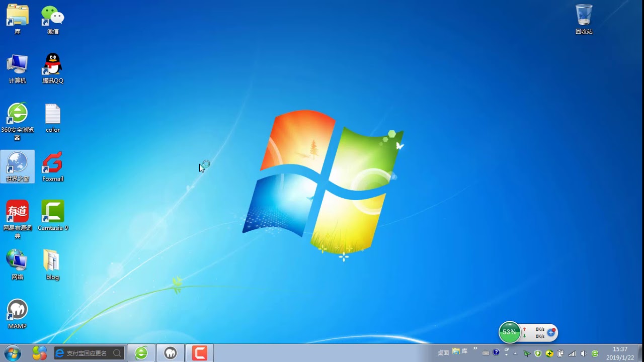Select 网易有道词典 dictionary shortcut

[18, 220]
